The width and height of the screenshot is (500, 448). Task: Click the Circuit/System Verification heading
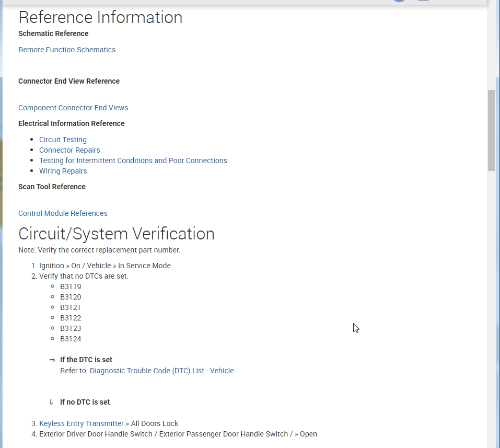[116, 234]
